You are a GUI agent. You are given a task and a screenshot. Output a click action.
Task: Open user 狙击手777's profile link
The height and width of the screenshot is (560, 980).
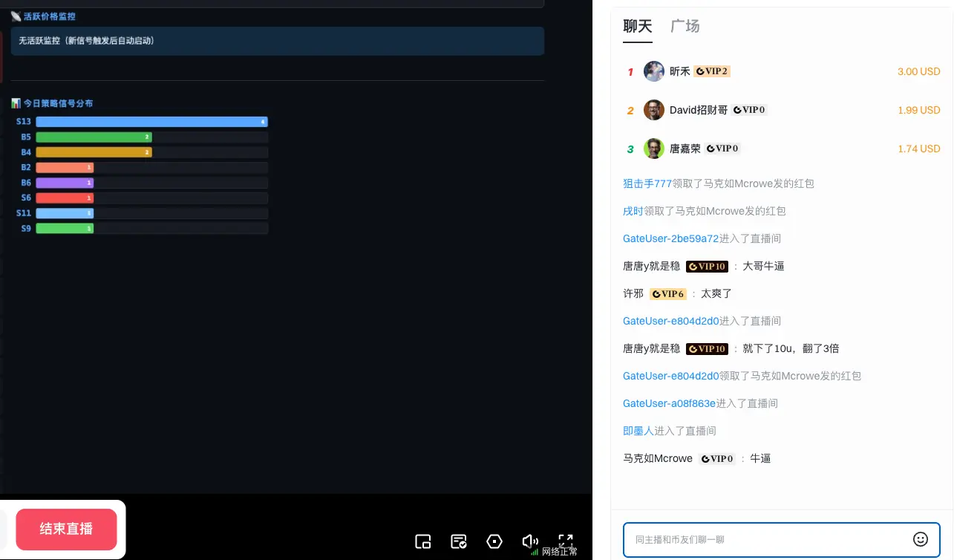[x=647, y=183]
